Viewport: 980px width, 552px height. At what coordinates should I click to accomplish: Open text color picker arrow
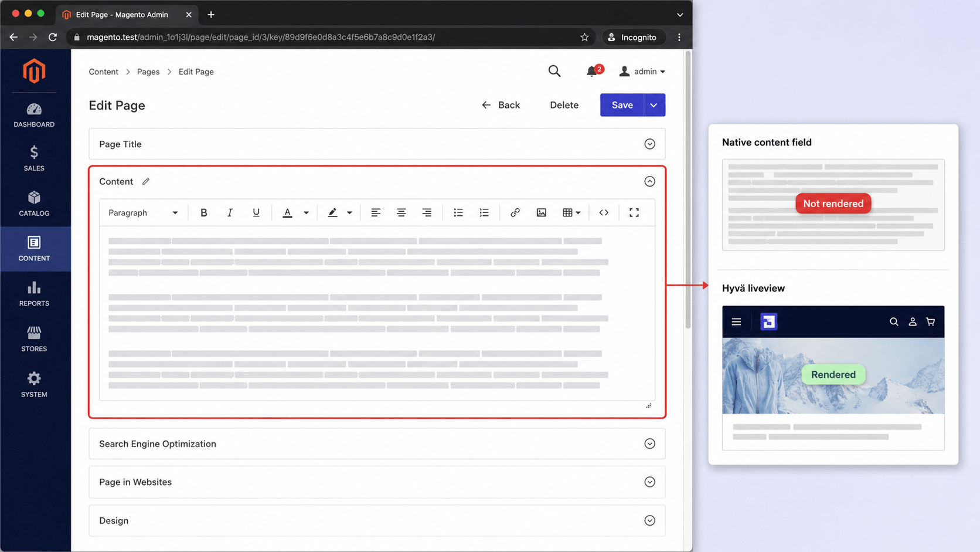click(306, 212)
